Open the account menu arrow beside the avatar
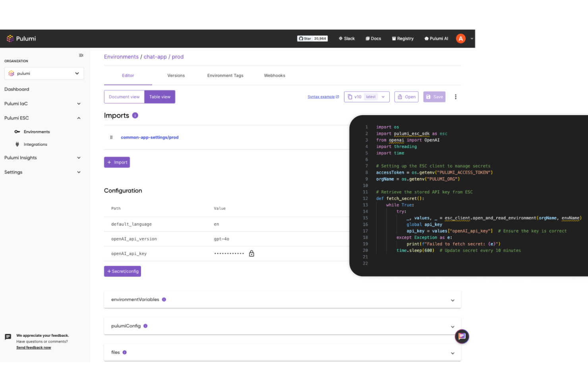Image resolution: width=588 pixels, height=392 pixels. (472, 39)
